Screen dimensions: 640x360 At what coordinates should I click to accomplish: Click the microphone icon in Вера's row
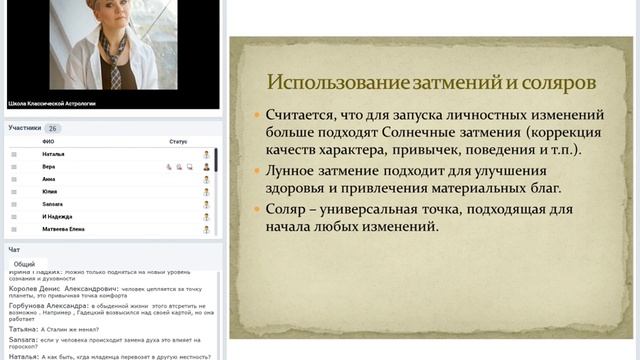[x=169, y=167]
